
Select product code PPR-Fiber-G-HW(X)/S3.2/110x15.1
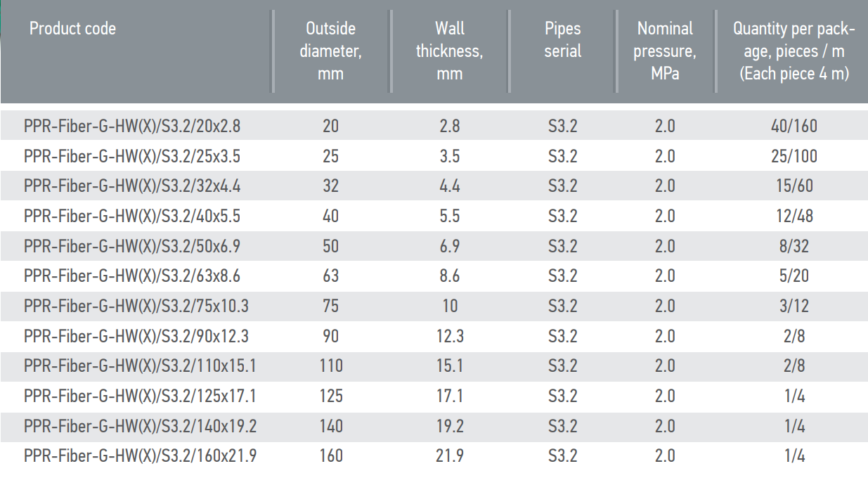coord(140,366)
